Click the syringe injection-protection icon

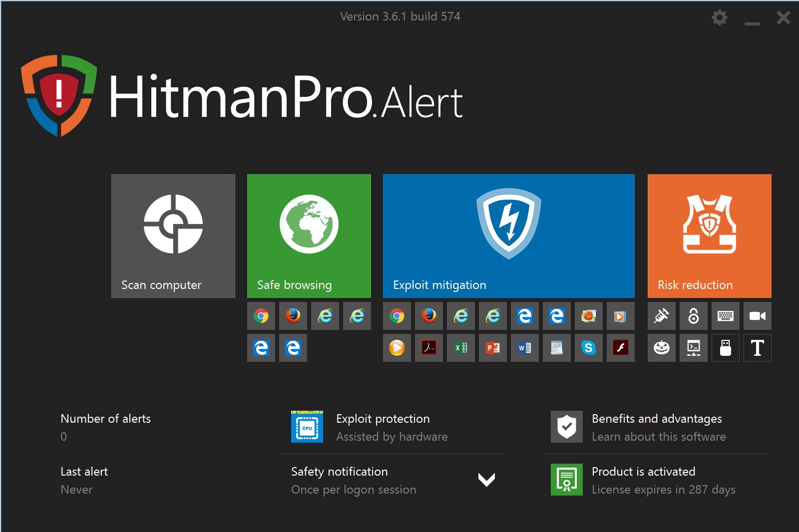662,316
